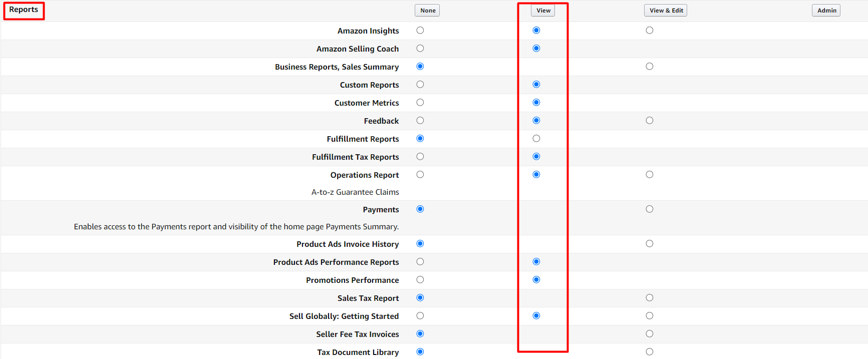This screenshot has height=359, width=868.
Task: Select View for Customer Metrics
Action: (536, 103)
